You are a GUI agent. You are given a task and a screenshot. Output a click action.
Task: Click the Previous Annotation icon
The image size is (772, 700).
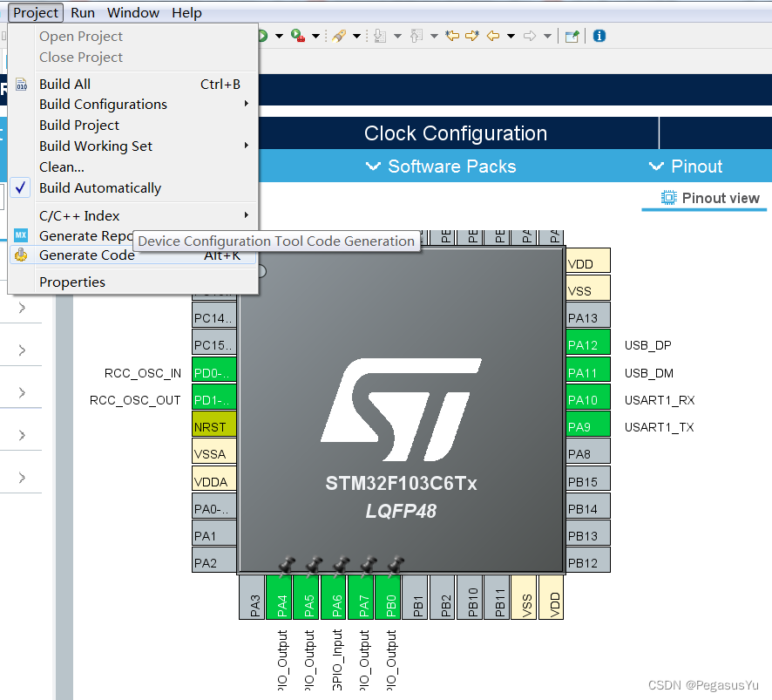pos(416,36)
